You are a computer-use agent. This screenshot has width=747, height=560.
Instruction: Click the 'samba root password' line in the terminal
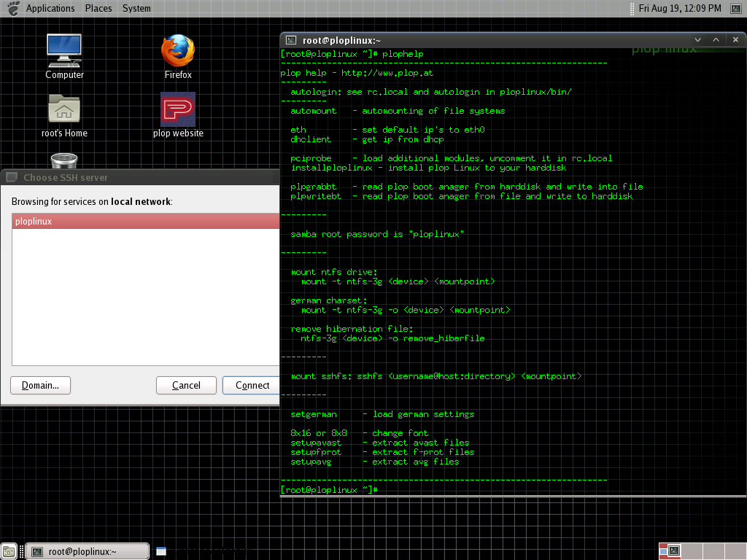click(377, 234)
